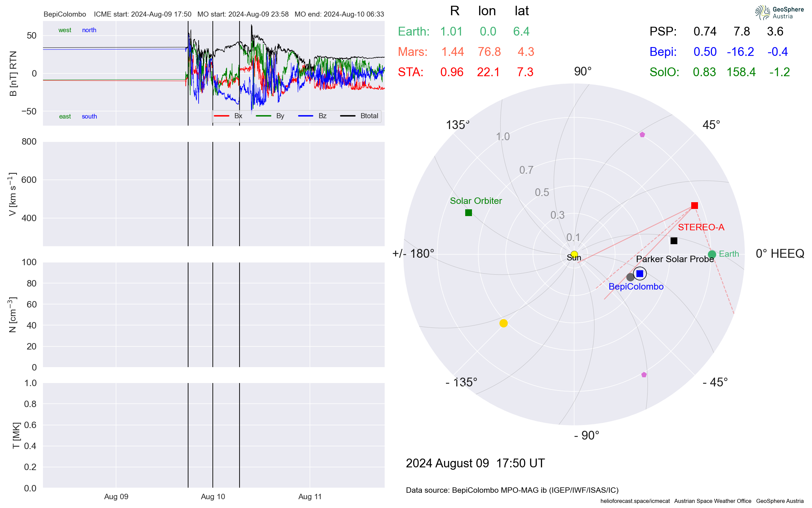Click the GeoSphere Austria logo
The image size is (812, 508).
coord(779,13)
